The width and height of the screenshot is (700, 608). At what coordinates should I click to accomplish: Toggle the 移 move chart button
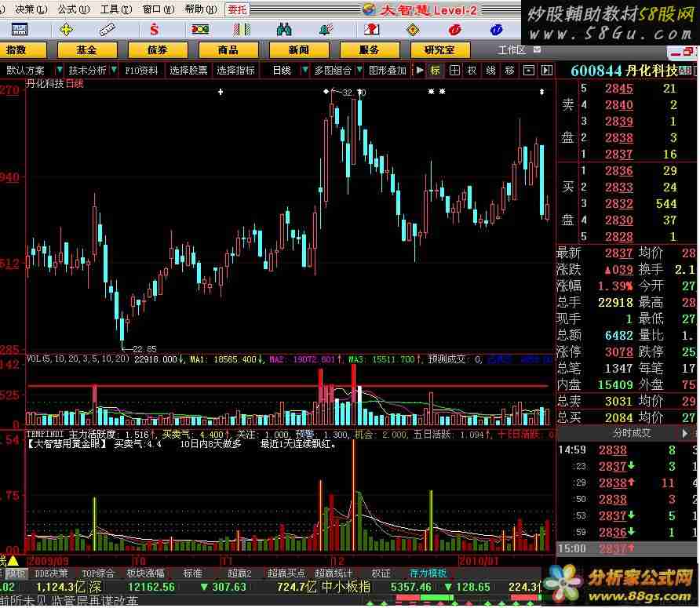(509, 70)
